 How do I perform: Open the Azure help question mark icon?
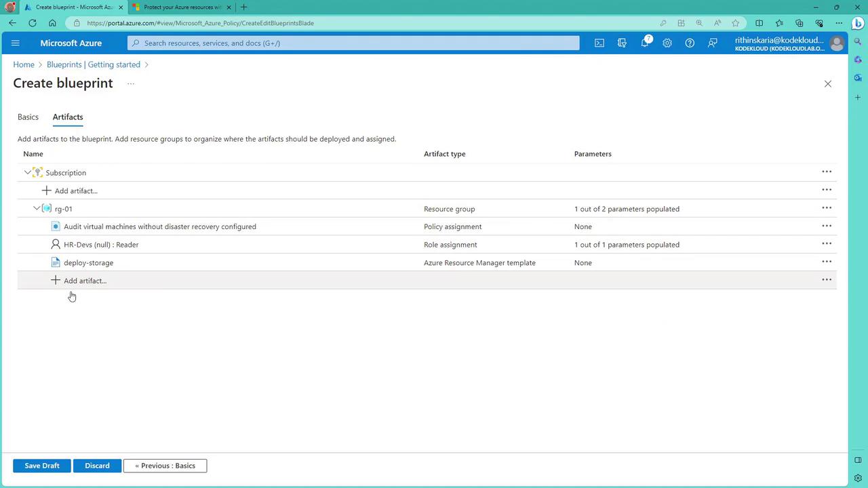[x=690, y=43]
